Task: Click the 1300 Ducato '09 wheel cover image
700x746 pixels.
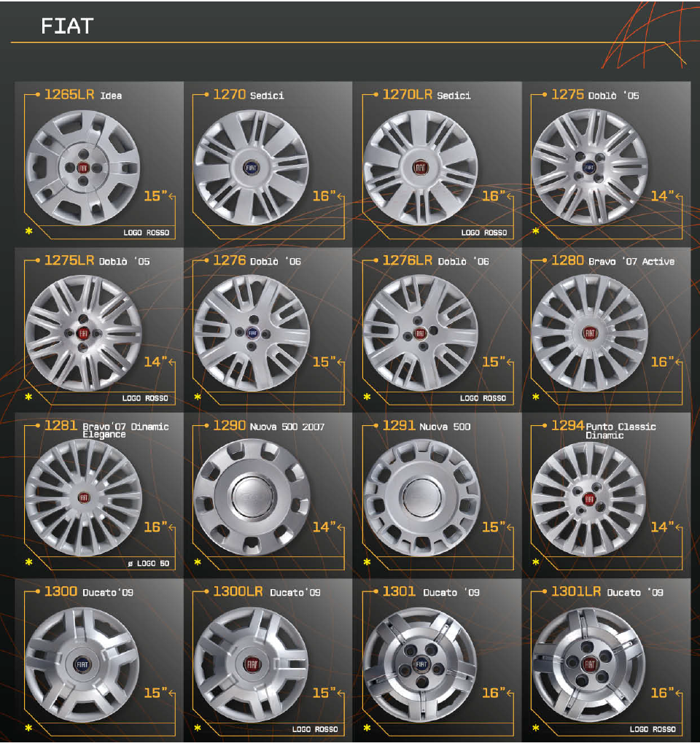Action: point(82,664)
